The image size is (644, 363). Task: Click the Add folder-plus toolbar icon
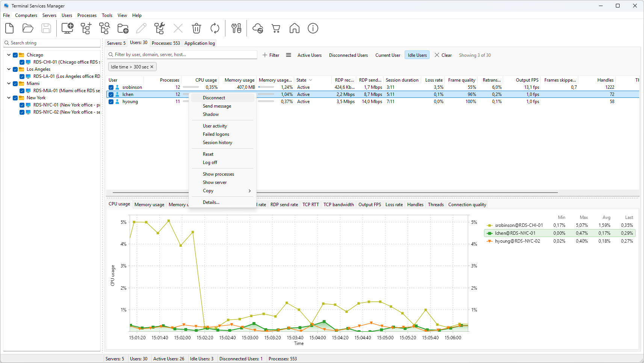point(123,28)
